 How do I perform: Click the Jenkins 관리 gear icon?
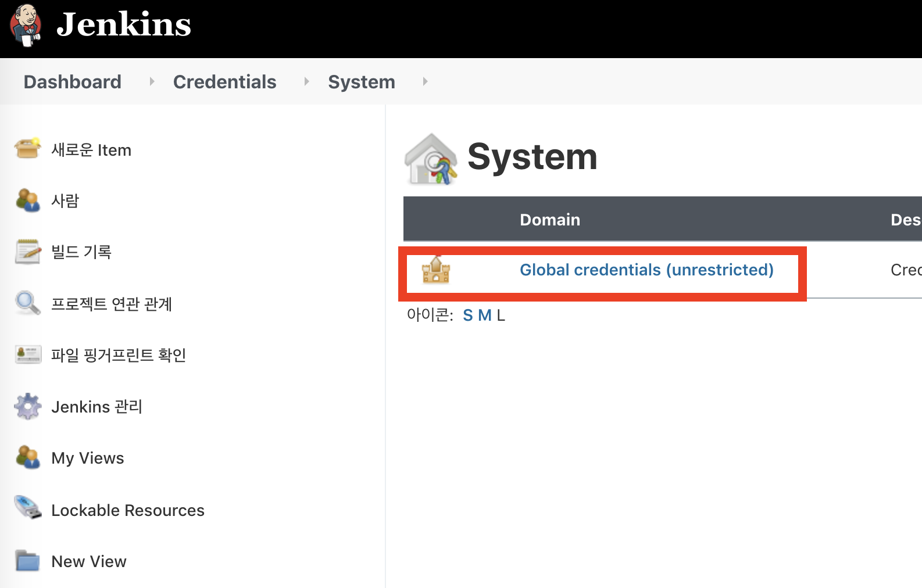point(27,406)
